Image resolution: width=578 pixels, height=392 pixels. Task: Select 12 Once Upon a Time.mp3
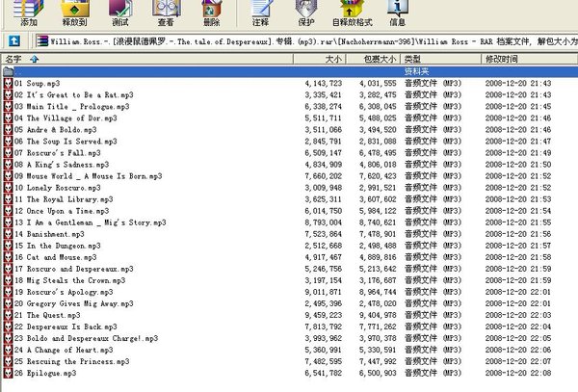(62, 211)
